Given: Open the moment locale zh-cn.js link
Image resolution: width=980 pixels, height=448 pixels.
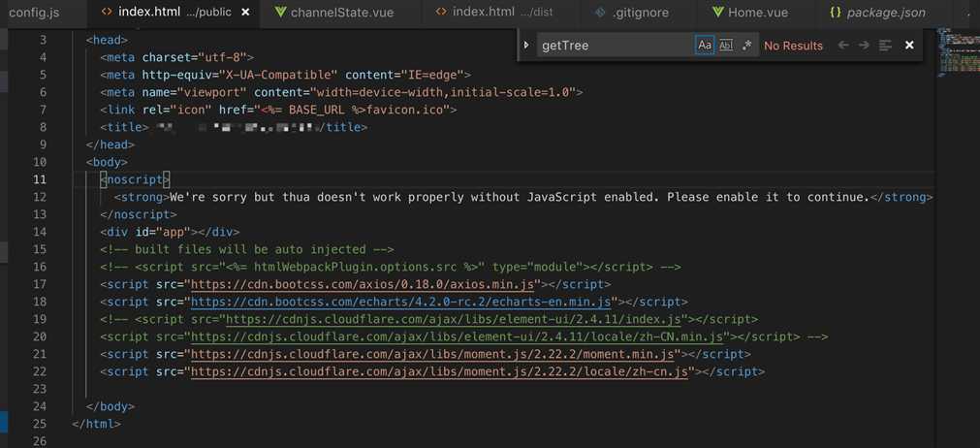Looking at the screenshot, I should [439, 371].
